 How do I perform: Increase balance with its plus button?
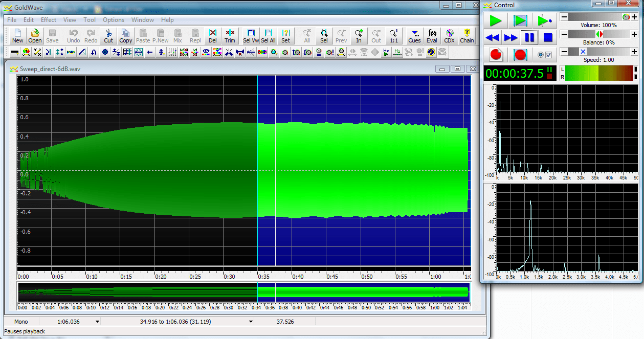[634, 34]
